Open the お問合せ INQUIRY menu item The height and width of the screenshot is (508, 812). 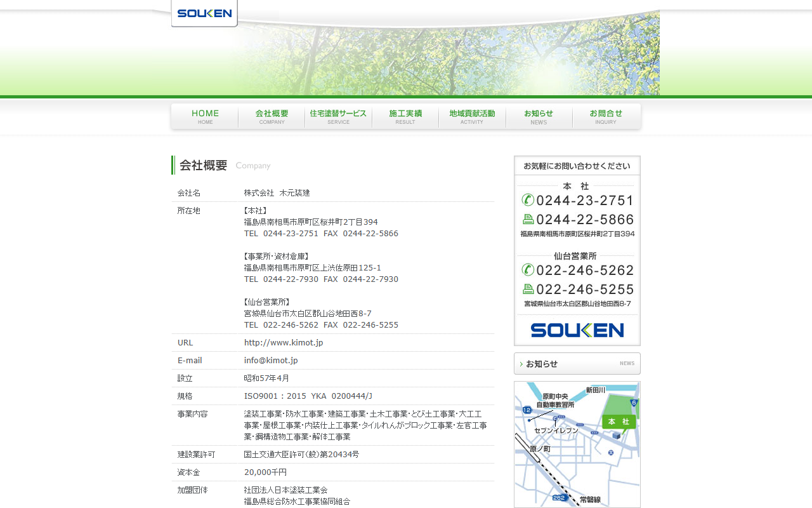[x=606, y=116]
